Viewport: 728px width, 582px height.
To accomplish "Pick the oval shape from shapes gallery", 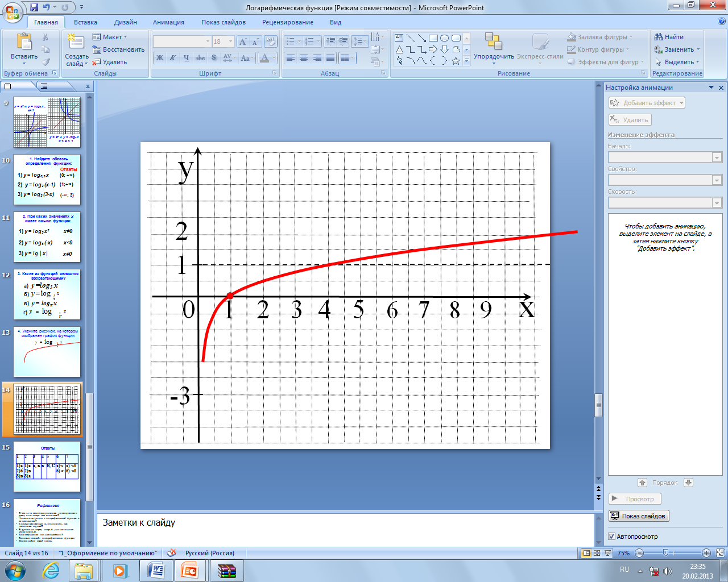I will pyautogui.click(x=445, y=38).
